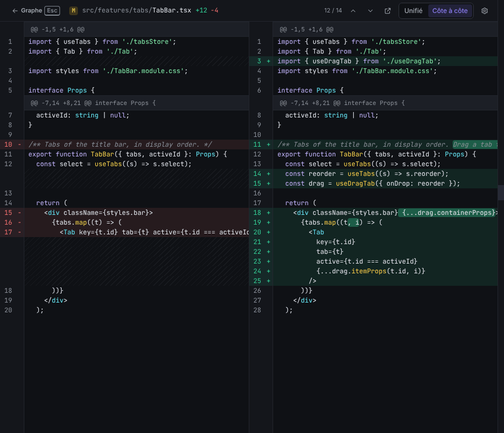Open file in external editor icon
Image resolution: width=504 pixels, height=433 pixels.
coord(388,11)
